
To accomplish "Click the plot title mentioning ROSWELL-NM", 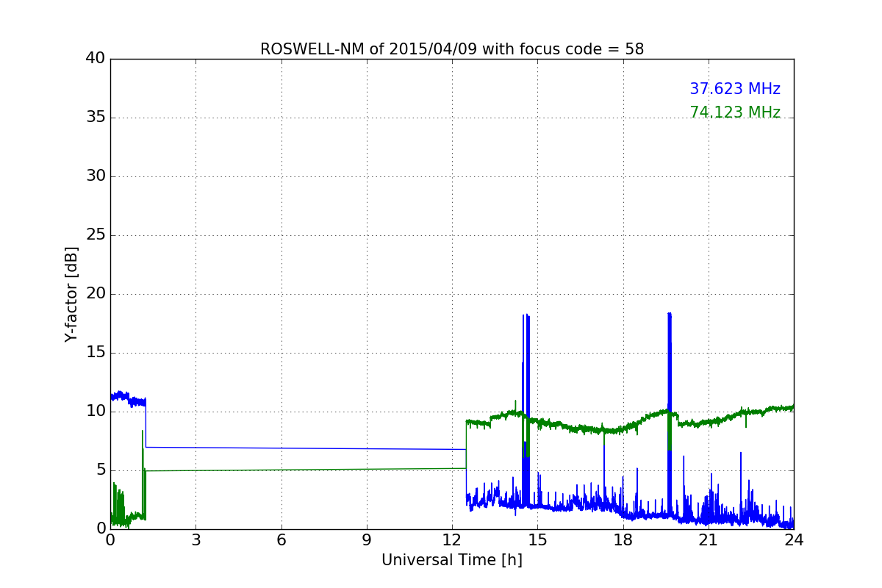I will [452, 49].
